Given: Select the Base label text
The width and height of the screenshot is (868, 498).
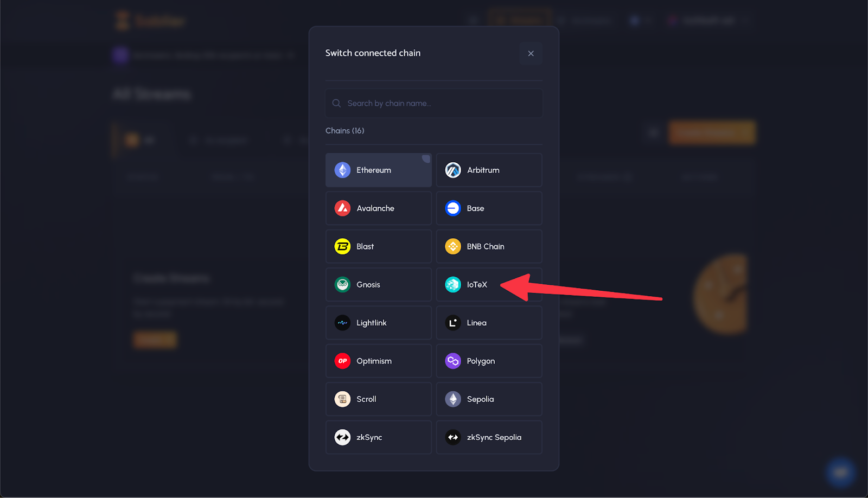Looking at the screenshot, I should [x=476, y=208].
